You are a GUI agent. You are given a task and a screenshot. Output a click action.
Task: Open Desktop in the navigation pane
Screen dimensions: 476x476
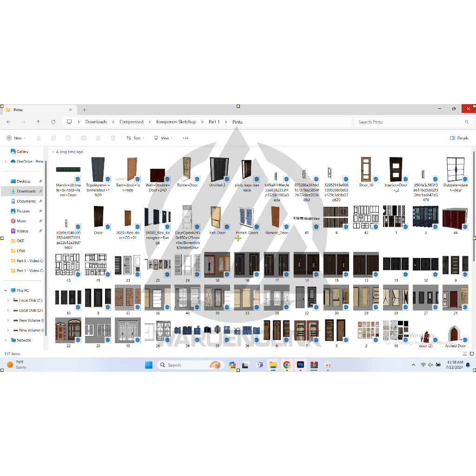(23, 181)
